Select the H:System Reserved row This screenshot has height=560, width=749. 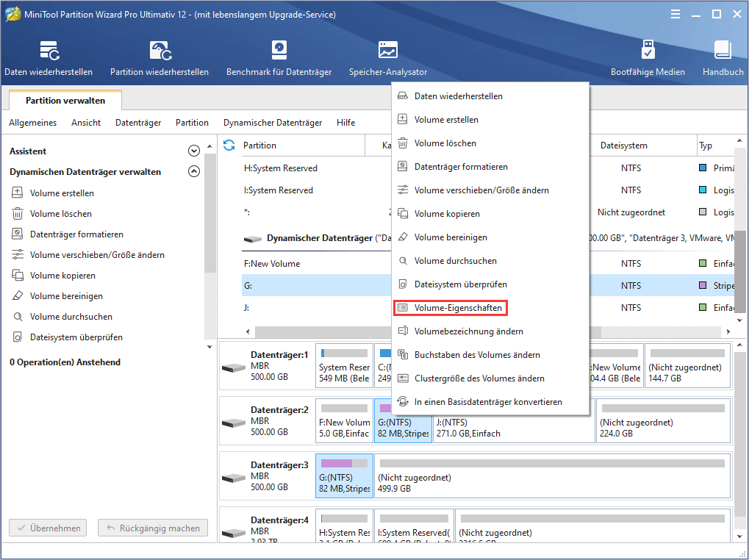pyautogui.click(x=316, y=168)
